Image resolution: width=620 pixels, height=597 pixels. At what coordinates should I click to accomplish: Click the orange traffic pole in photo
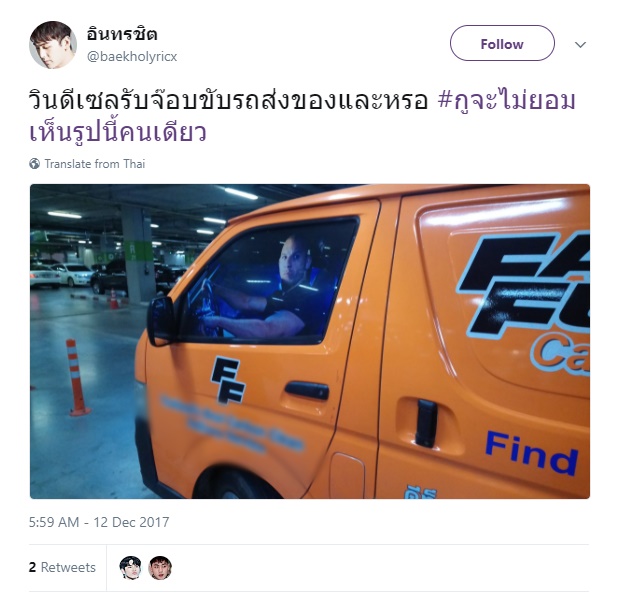[77, 378]
